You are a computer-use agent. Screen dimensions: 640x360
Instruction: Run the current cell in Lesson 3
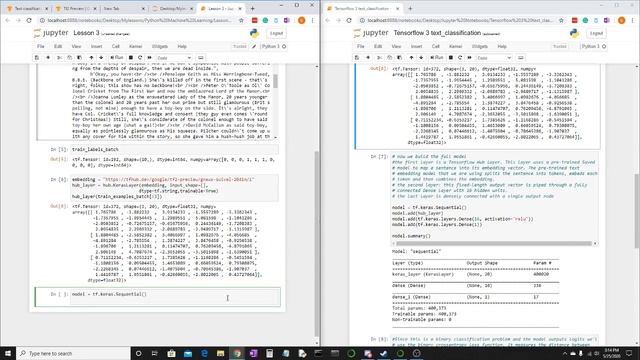(x=117, y=58)
